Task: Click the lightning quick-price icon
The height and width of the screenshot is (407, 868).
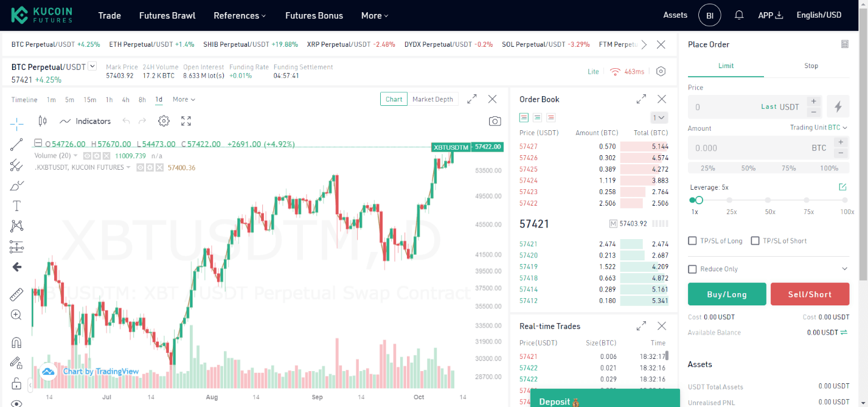Action: coord(838,106)
